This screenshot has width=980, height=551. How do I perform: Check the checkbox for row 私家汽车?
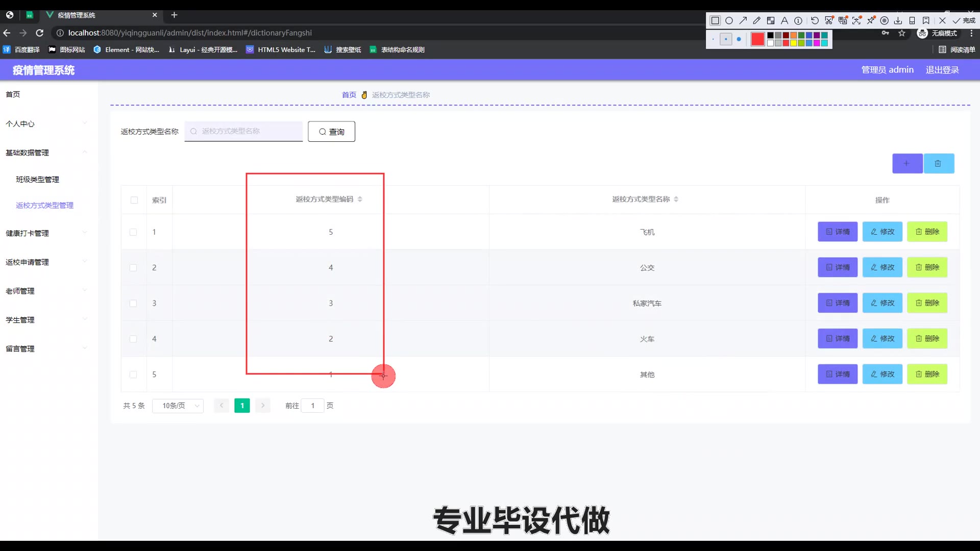[133, 303]
